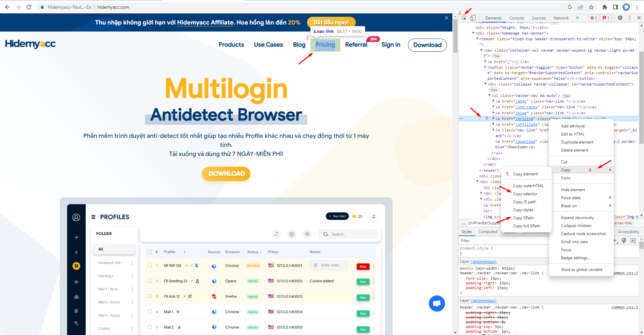
Task: Click the notification bell in Profiles header
Action: [374, 217]
